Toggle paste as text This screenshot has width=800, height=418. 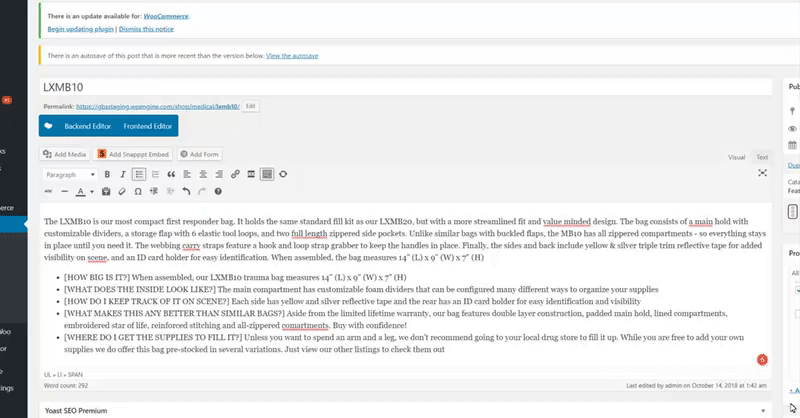pyautogui.click(x=106, y=191)
